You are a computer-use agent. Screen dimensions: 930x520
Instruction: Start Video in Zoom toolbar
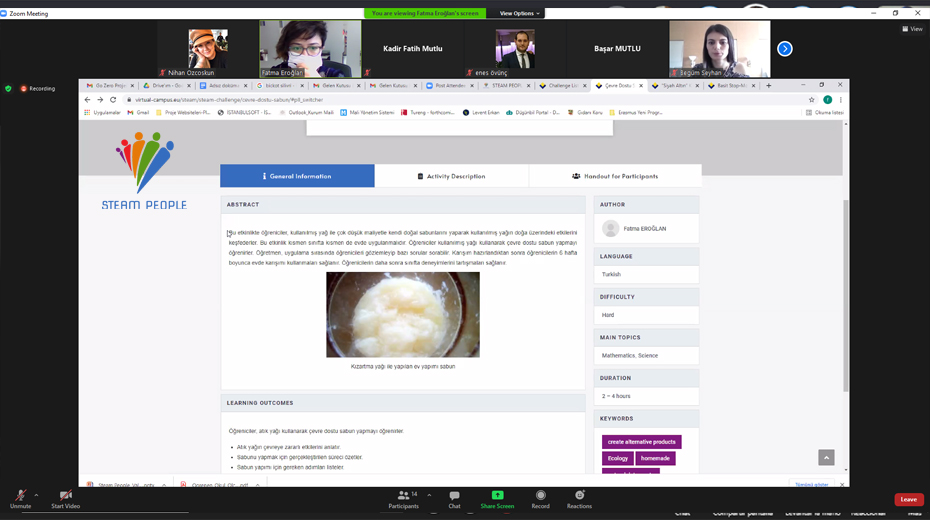(65, 499)
